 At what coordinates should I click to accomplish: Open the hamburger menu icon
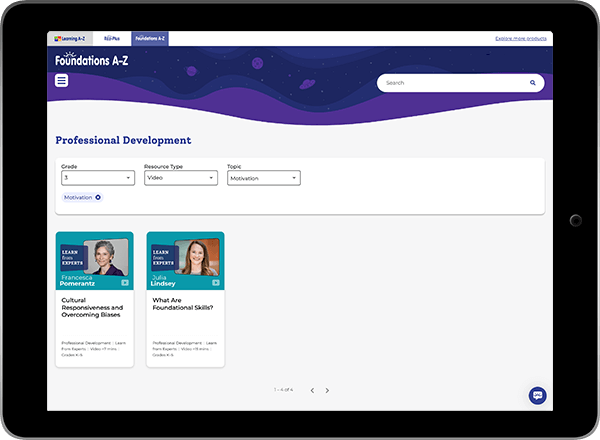point(62,80)
